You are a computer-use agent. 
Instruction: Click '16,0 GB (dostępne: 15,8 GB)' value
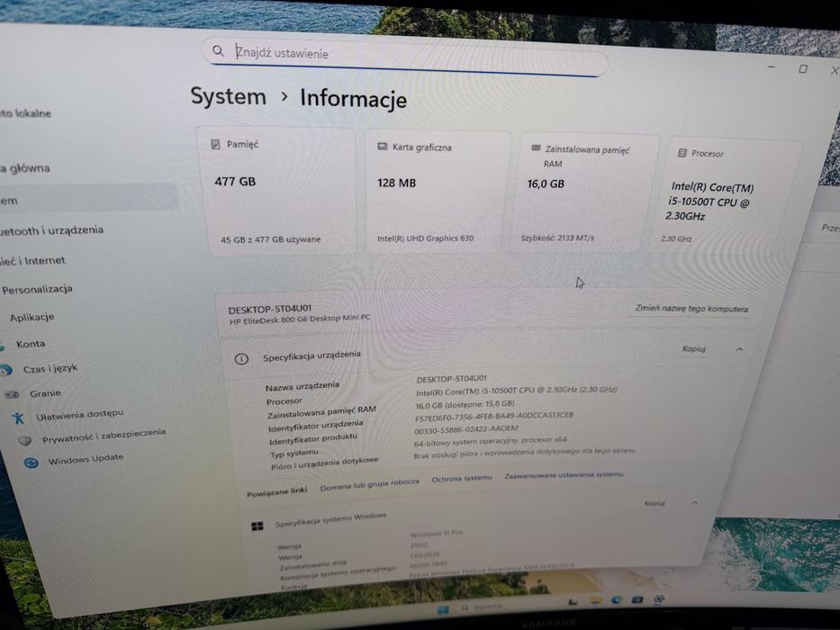pos(465,404)
